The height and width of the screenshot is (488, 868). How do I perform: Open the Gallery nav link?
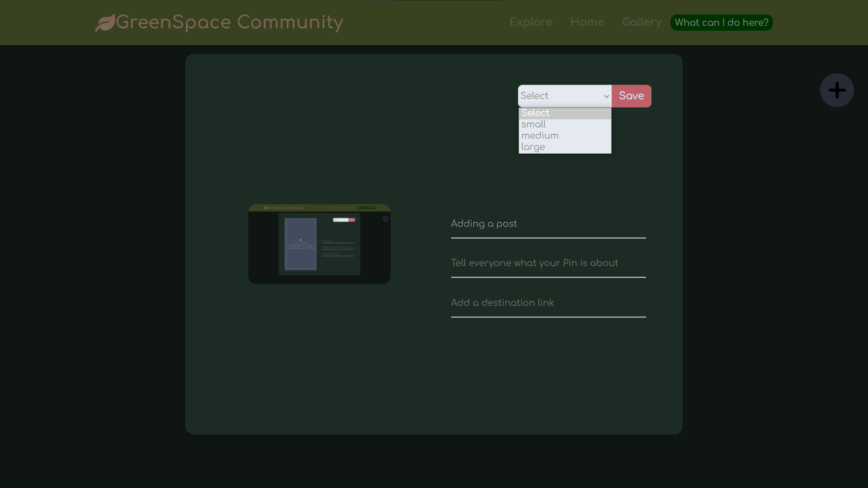(641, 22)
